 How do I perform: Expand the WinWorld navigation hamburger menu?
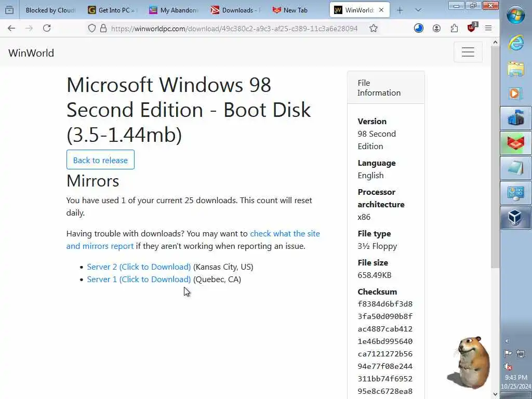[468, 52]
